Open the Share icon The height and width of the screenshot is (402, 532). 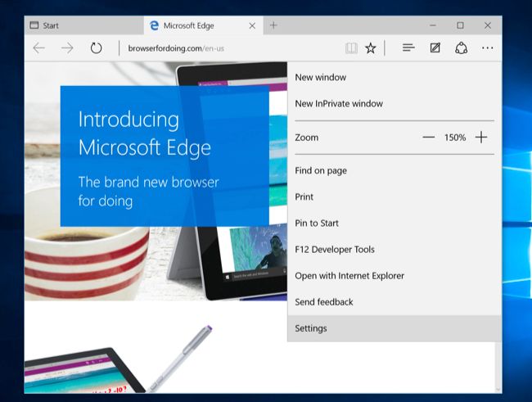461,47
